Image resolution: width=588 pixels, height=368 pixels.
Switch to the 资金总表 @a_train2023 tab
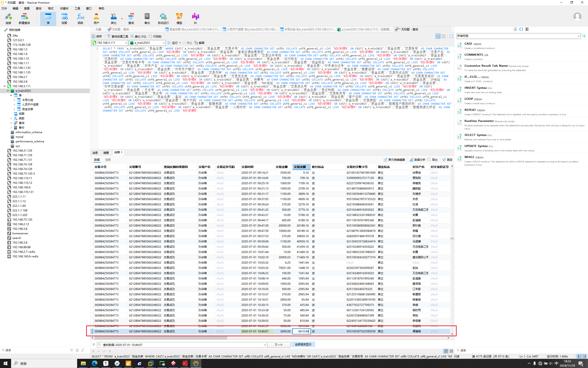coord(193,29)
